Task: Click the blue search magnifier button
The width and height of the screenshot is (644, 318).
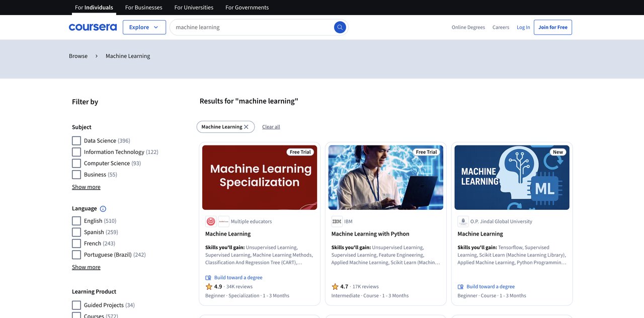Action: 340,27
